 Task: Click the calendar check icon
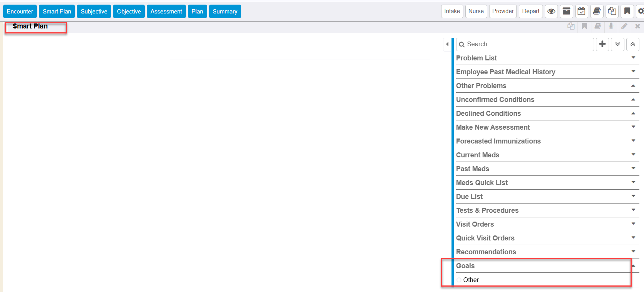[581, 11]
